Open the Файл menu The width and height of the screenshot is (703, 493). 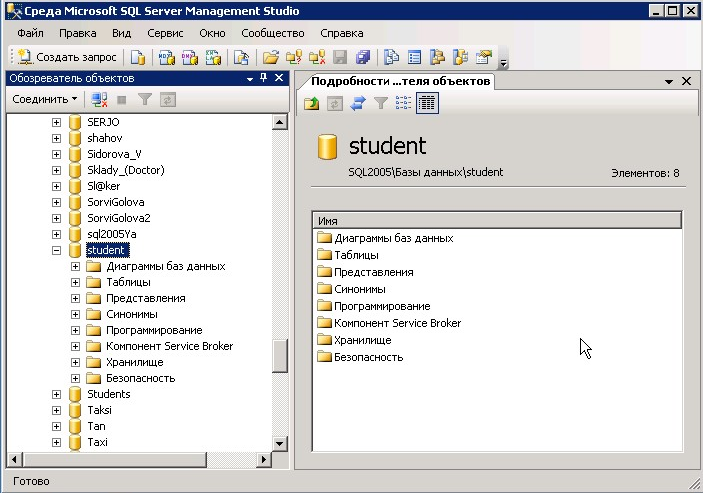point(30,33)
